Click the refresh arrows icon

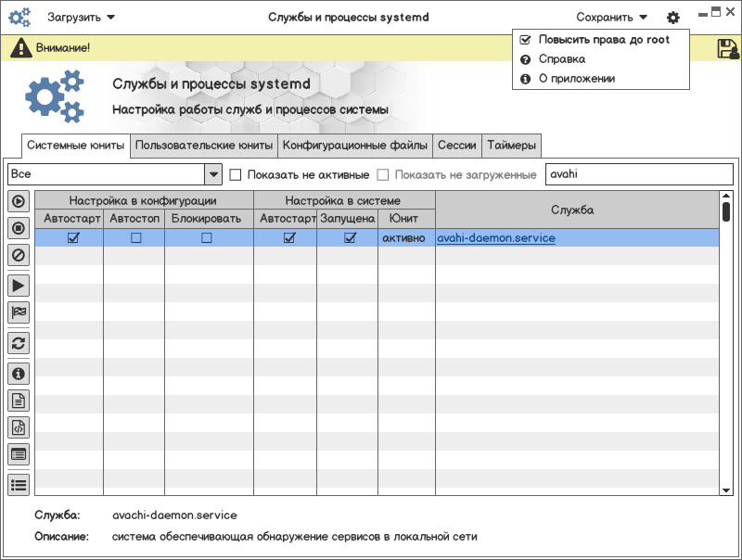19,343
